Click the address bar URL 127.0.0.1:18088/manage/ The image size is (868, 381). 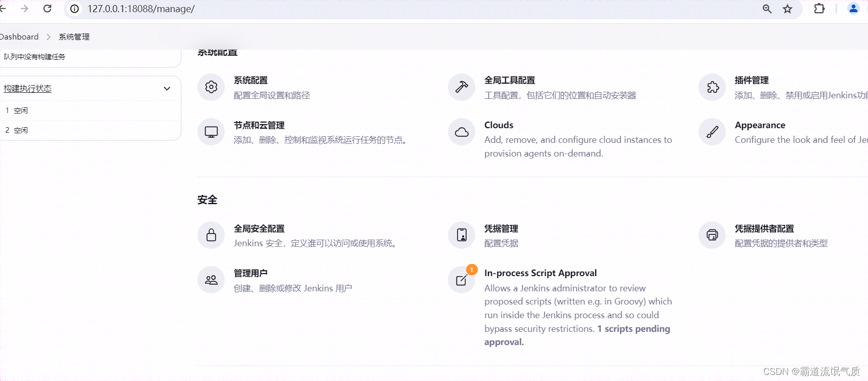coord(141,9)
